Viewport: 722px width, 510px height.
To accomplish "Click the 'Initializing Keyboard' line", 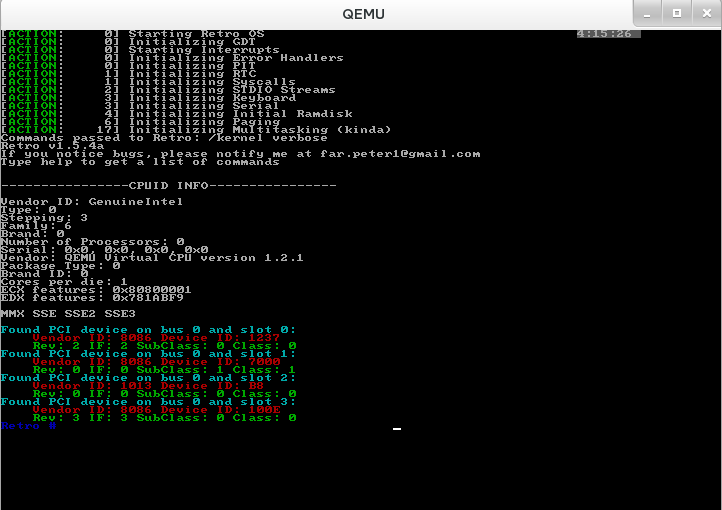I will (148, 98).
